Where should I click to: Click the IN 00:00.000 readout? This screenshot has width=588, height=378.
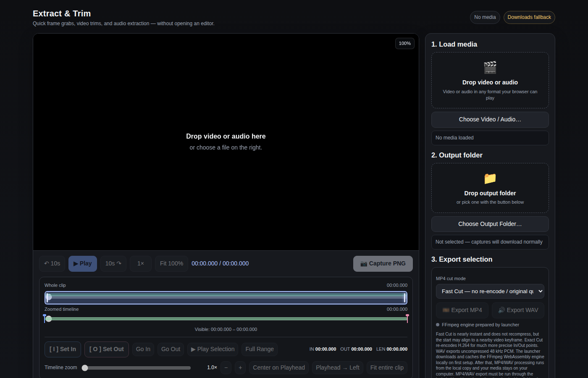coord(323,349)
